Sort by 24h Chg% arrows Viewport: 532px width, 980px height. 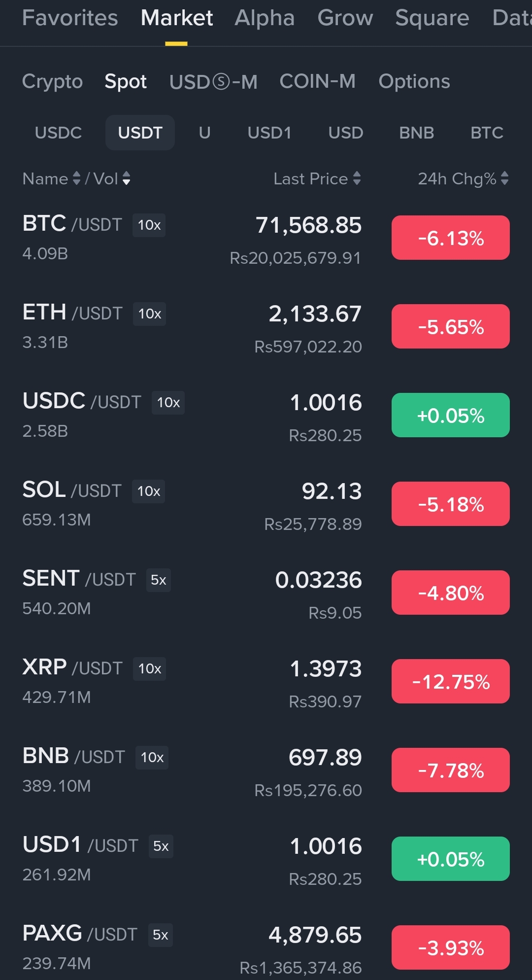(504, 178)
